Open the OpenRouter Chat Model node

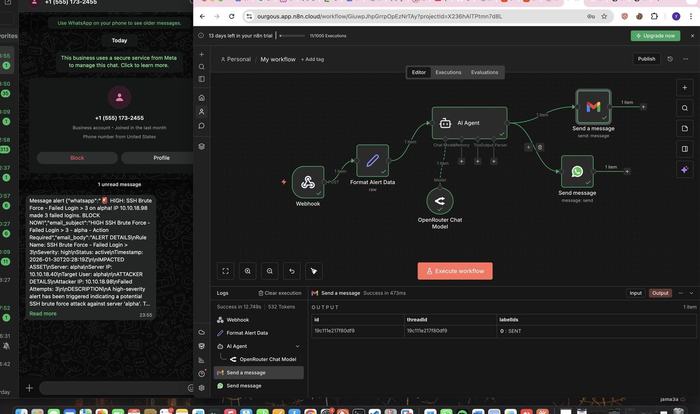[440, 201]
